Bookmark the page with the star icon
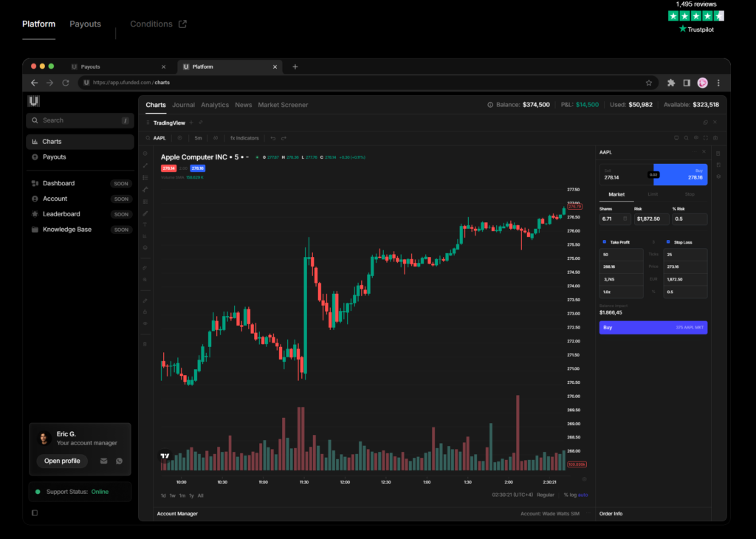 click(649, 83)
